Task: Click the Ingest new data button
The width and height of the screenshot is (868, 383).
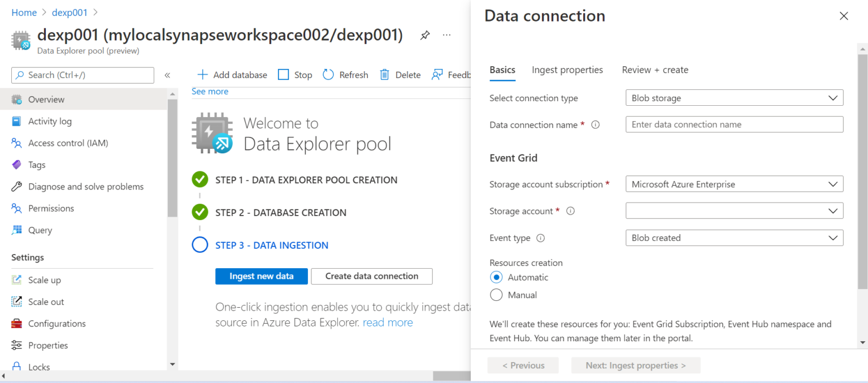Action: coord(262,276)
